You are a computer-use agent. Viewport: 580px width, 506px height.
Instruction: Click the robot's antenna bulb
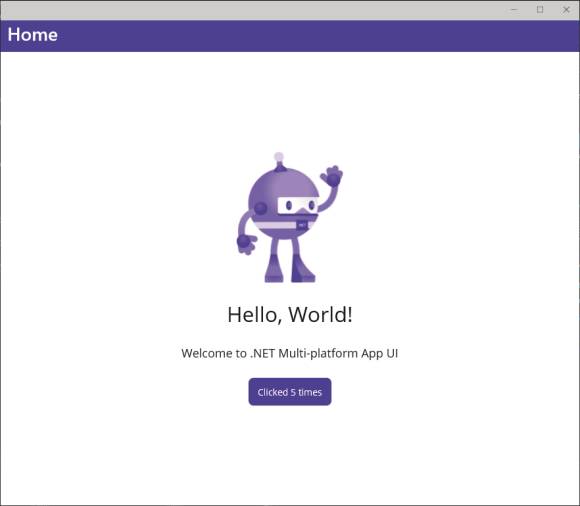279,156
